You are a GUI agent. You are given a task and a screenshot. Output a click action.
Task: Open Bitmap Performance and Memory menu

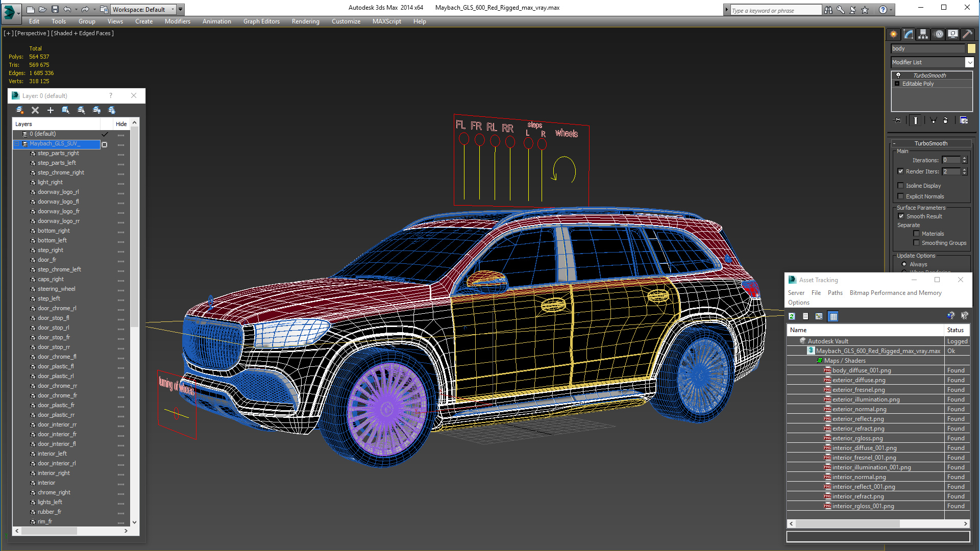895,293
